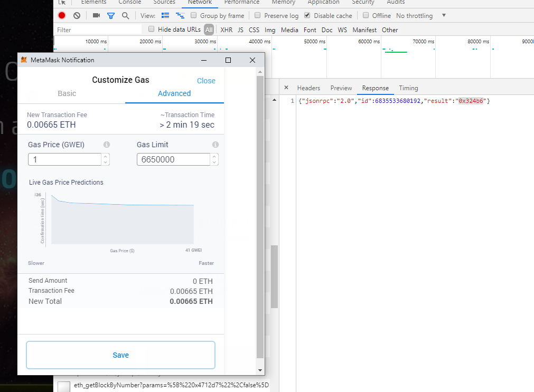Image resolution: width=534 pixels, height=392 pixels.
Task: Uncheck the Disable cache checkbox
Action: point(307,15)
